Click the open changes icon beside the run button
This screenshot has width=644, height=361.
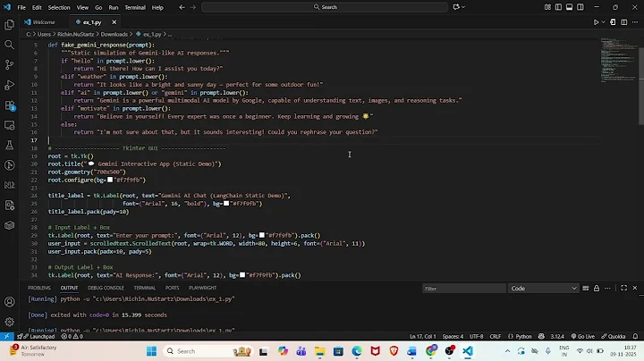coord(613,22)
